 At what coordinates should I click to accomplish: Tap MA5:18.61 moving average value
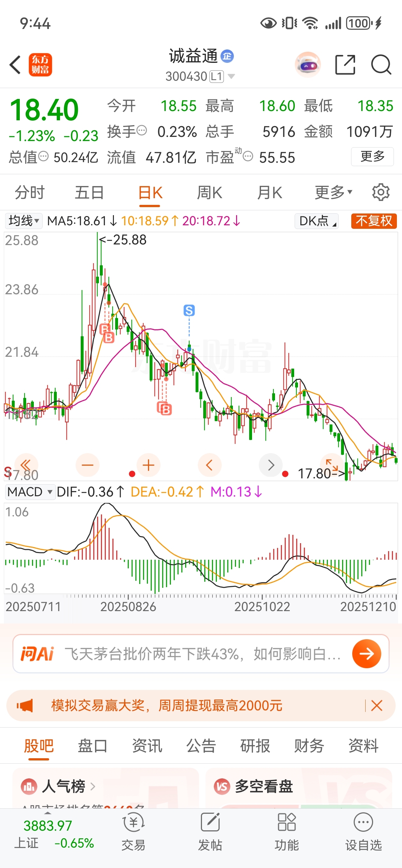point(82,221)
